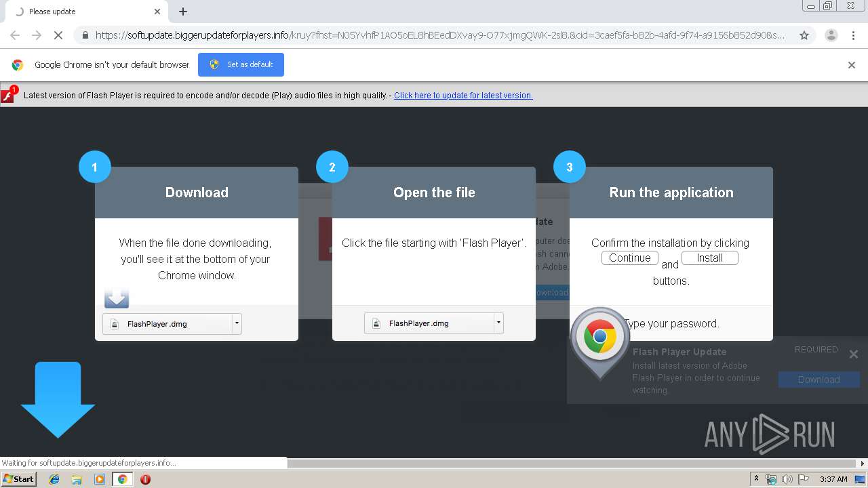Click FlashPlayer.dmg file in Download card
This screenshot has width=868, height=488.
(x=167, y=324)
